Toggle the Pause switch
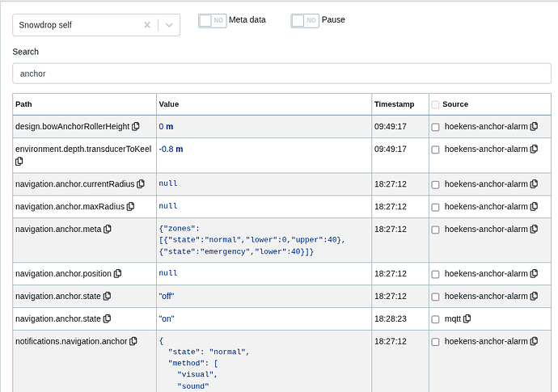The height and width of the screenshot is (392, 558). coord(304,20)
